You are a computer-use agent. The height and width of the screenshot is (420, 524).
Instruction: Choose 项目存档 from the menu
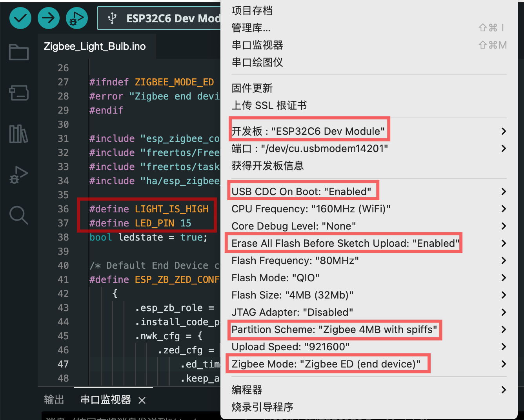click(x=369, y=11)
